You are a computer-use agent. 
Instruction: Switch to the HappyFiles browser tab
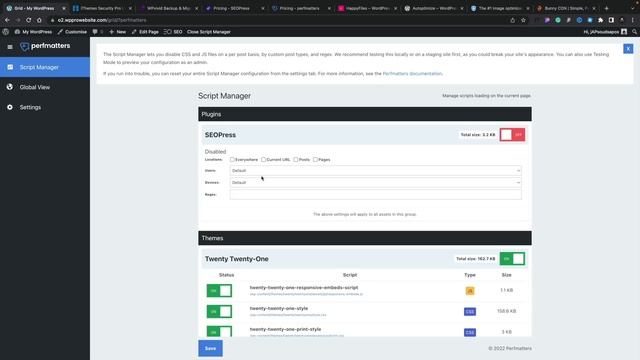[x=367, y=8]
